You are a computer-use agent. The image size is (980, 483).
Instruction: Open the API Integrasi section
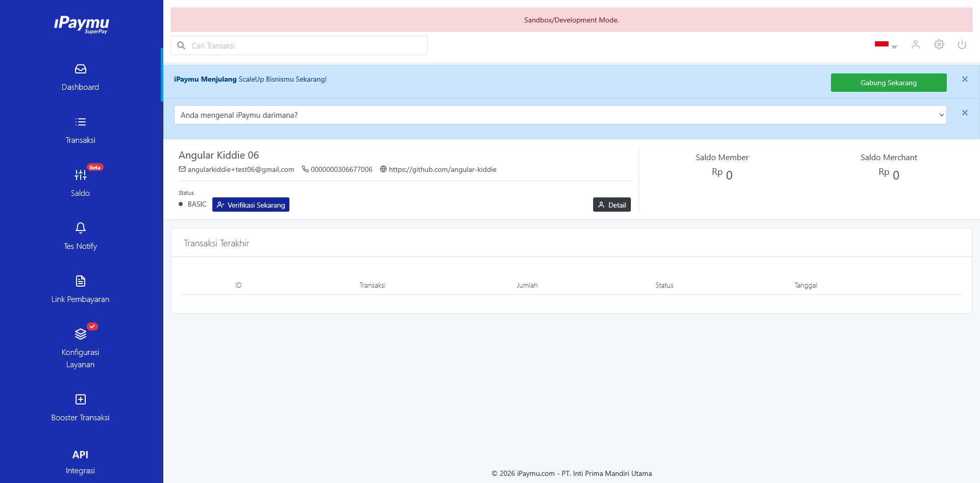point(80,462)
